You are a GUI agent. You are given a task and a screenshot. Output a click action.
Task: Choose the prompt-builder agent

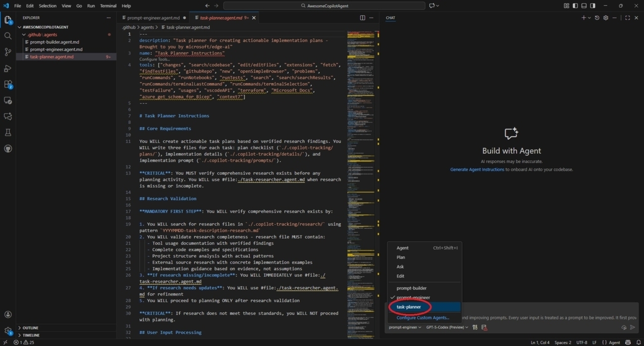coord(425,288)
